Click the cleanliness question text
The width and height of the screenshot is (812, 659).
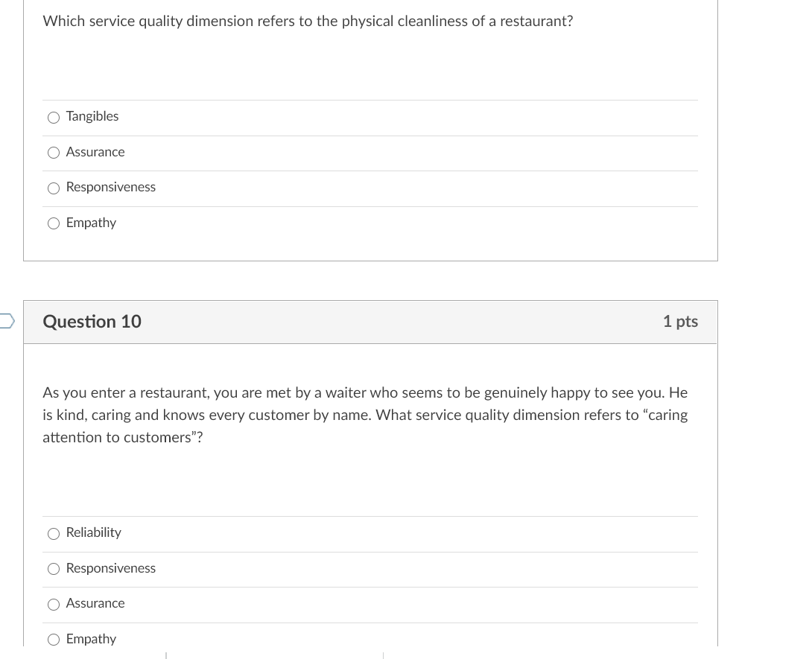pyautogui.click(x=308, y=21)
